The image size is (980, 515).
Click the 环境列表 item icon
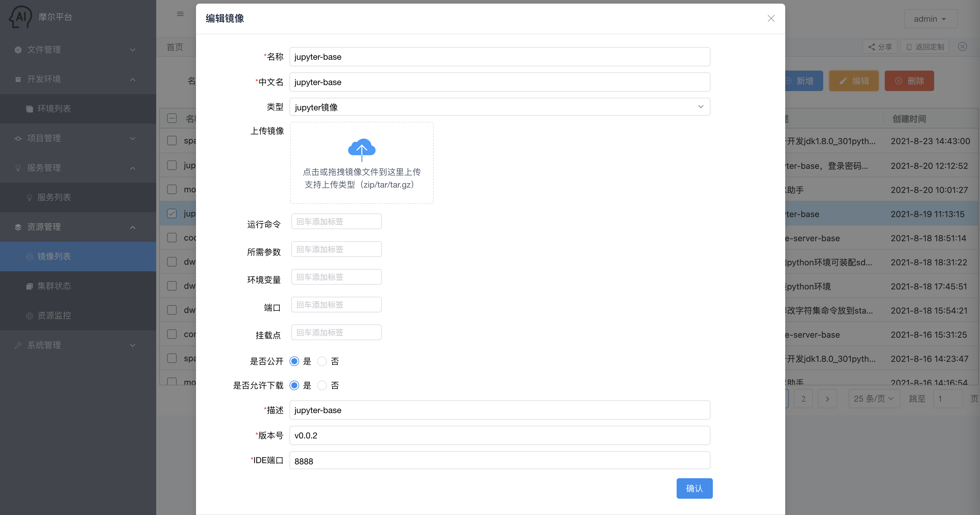click(29, 109)
